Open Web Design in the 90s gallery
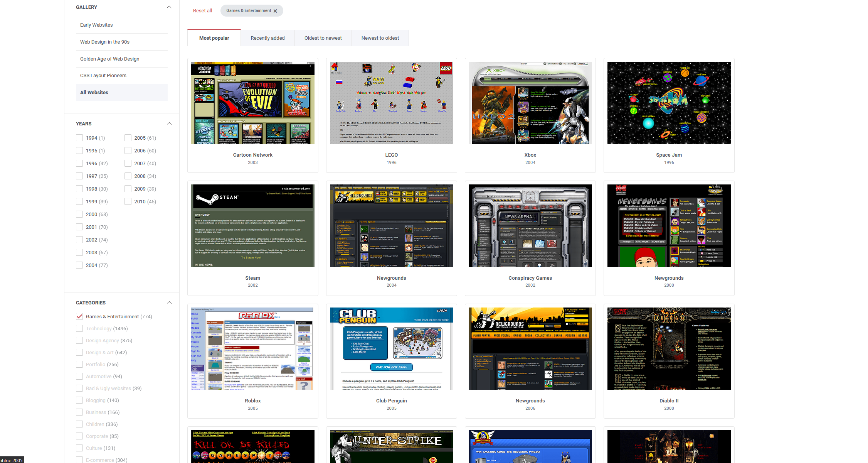Viewport: 868px width, 463px height. [105, 42]
